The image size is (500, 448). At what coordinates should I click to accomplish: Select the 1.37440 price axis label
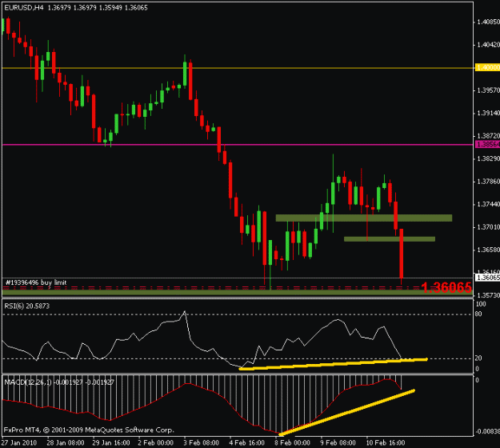[488, 204]
